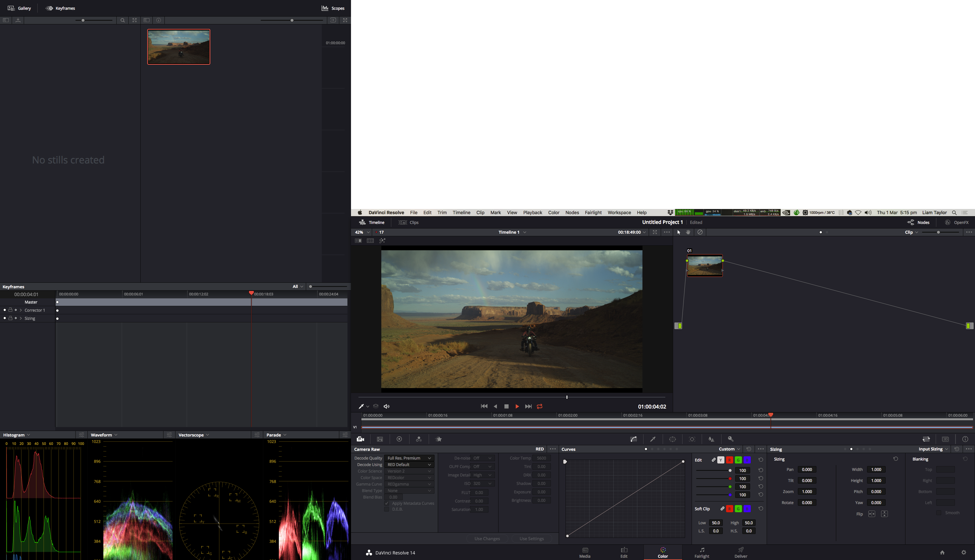Screen dimensions: 975x560
Task: Select the Qualifier eyedropper palette
Action: tap(653, 439)
